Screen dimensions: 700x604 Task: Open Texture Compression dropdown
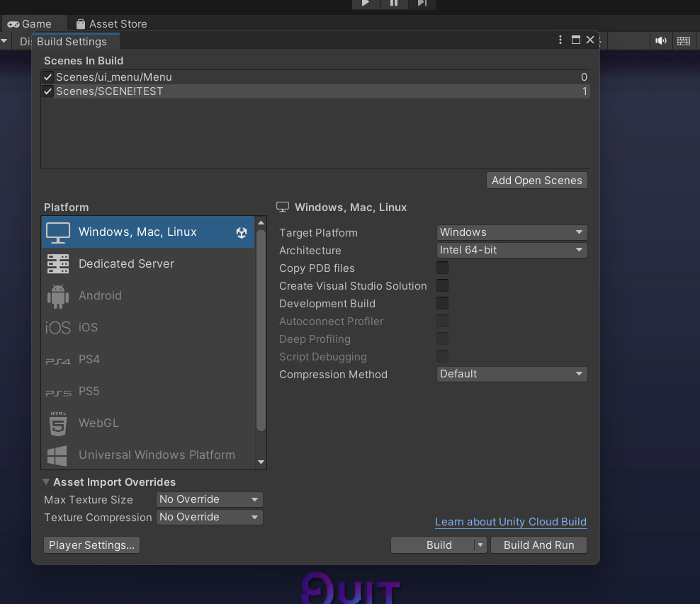[x=210, y=517]
